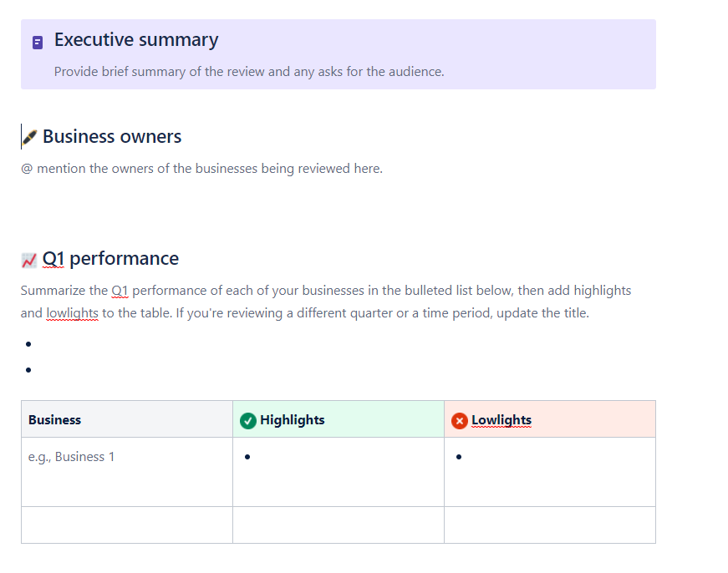This screenshot has width=728, height=573.
Task: Click the @ mention owners placeholder line
Action: tap(201, 169)
